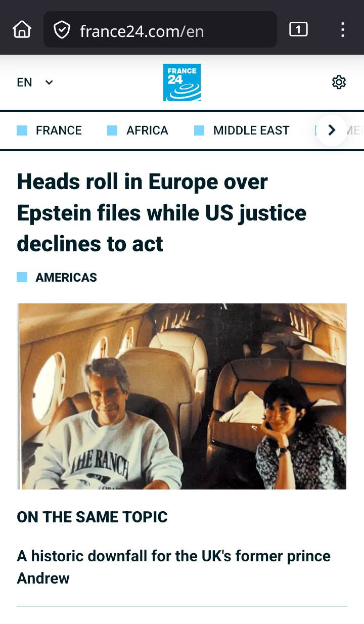364x624 pixels.
Task: Go to the Middle East section
Action: 251,130
